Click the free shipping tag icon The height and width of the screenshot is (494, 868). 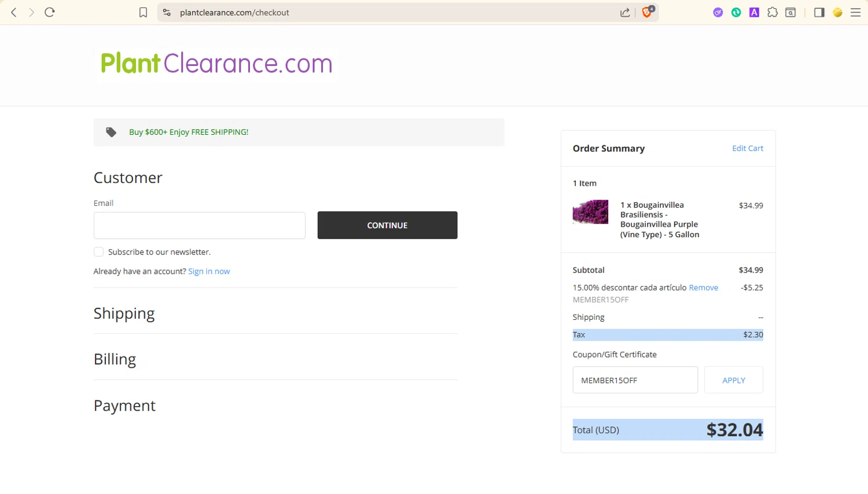click(111, 132)
